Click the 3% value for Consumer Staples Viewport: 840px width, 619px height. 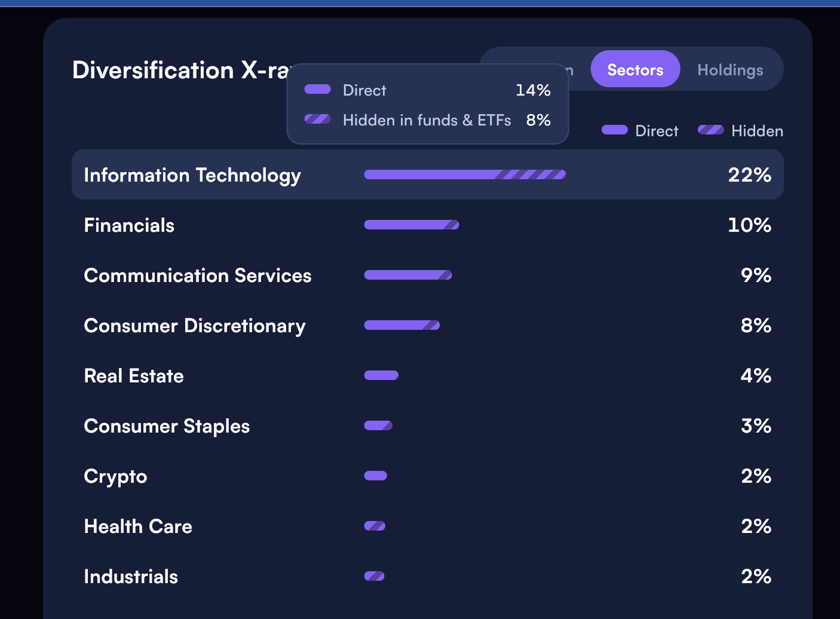[756, 426]
